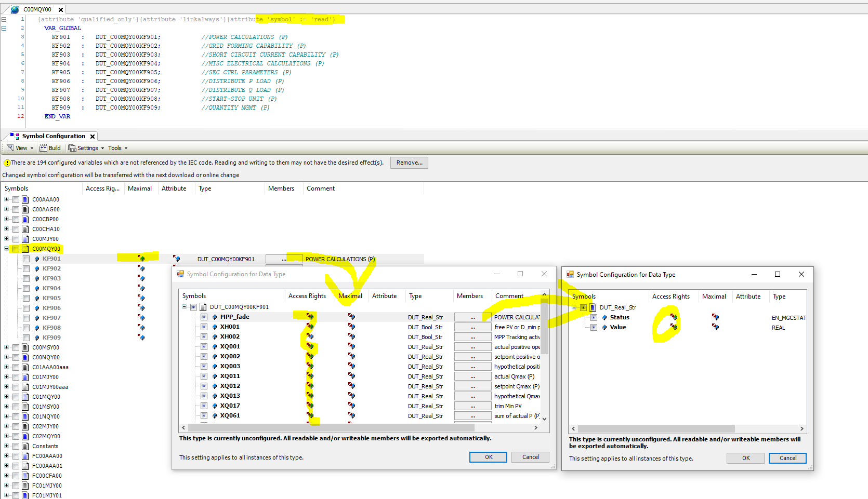Click access rights icon for XQ001
This screenshot has height=499, width=868.
[x=310, y=346]
